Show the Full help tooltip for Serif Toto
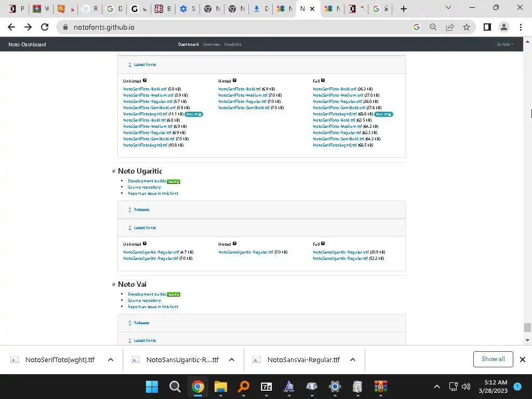The height and width of the screenshot is (399, 532). coord(323,81)
